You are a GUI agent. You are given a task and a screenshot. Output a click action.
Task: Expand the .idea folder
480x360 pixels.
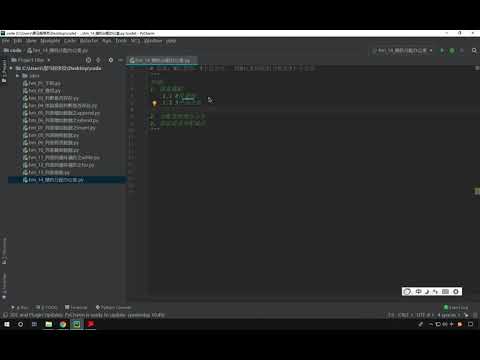pos(18,76)
